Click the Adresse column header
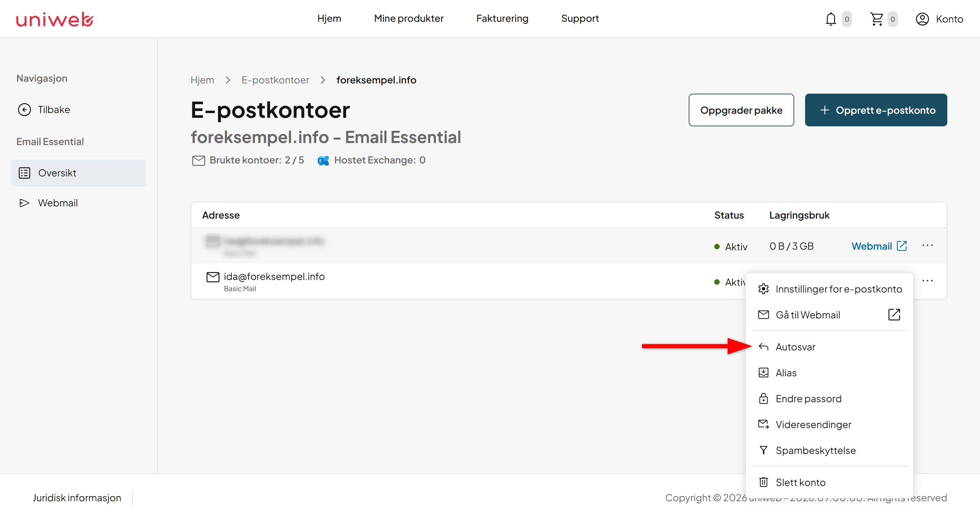980x521 pixels. tap(220, 215)
